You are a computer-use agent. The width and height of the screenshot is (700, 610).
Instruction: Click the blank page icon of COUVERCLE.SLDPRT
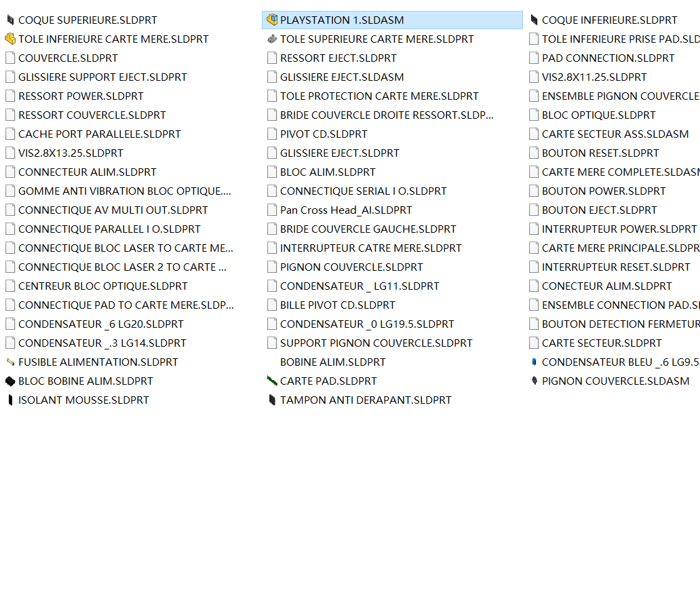click(x=10, y=58)
